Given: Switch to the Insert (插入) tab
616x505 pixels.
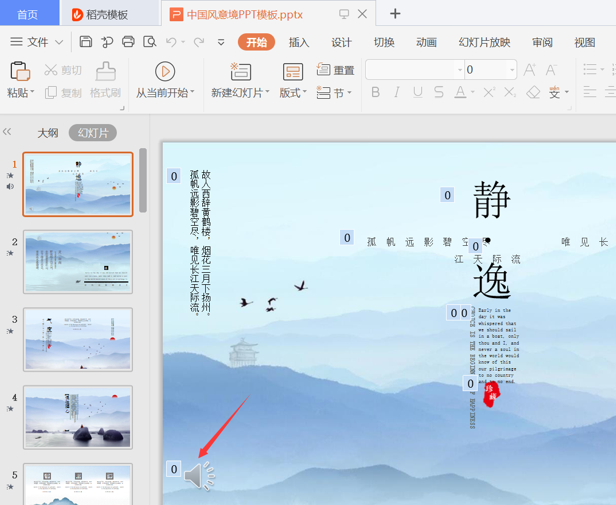Looking at the screenshot, I should [299, 42].
